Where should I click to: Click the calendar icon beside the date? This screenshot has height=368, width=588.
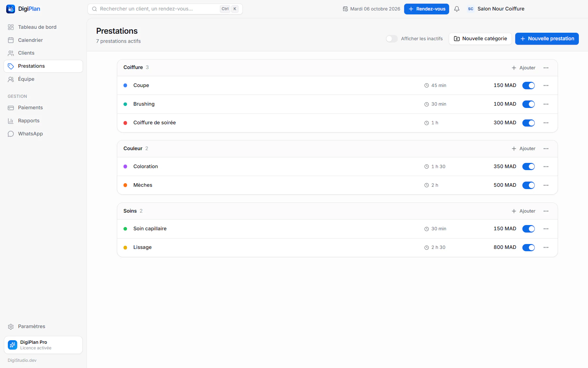click(x=345, y=9)
